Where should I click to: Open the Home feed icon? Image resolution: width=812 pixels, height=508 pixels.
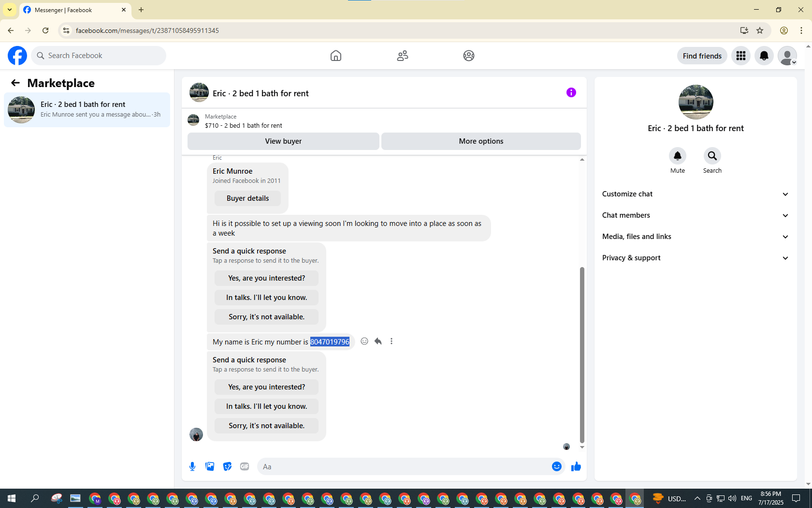coord(336,56)
